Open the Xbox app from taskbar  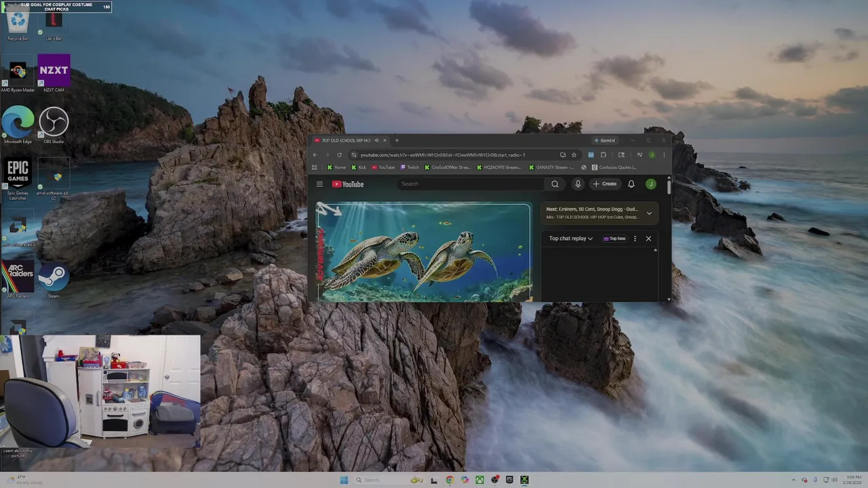479,480
